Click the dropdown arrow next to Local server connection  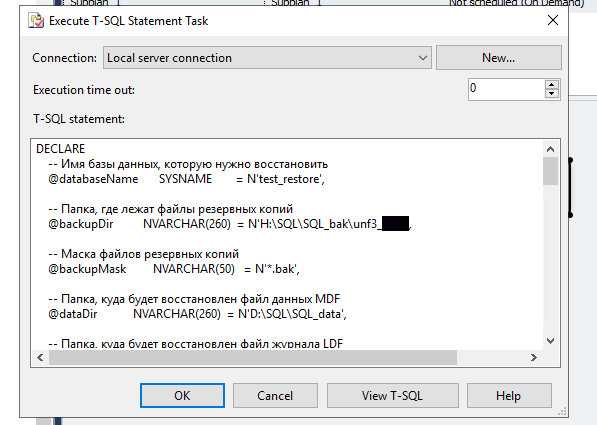point(422,58)
